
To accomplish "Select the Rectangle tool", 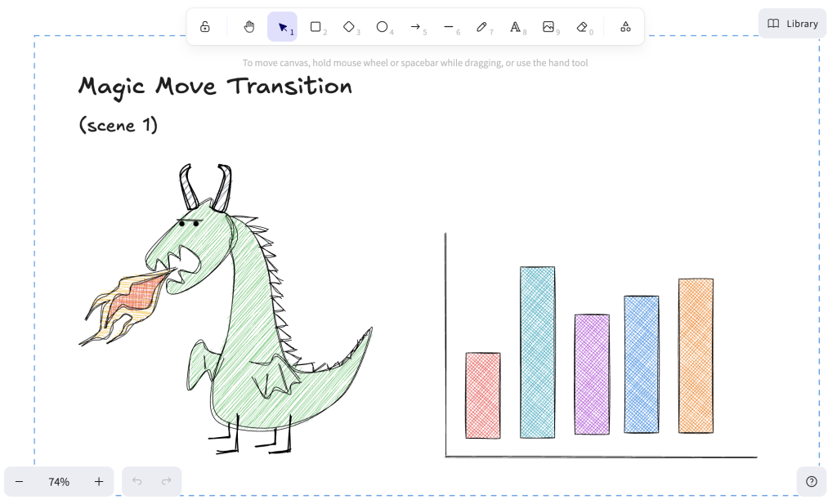I will tap(316, 26).
